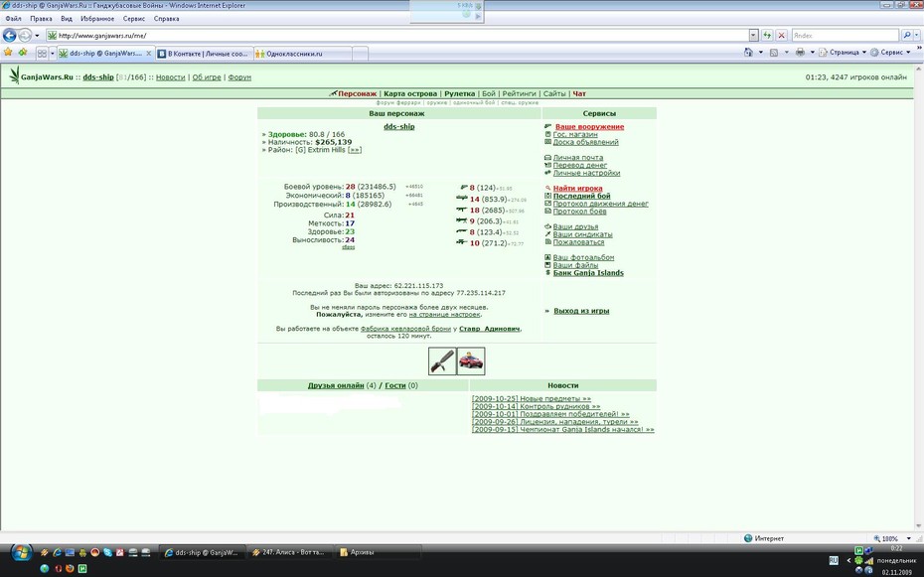Expand the Print options dropdown arrow
Screen dimensions: 924x577
(x=812, y=53)
